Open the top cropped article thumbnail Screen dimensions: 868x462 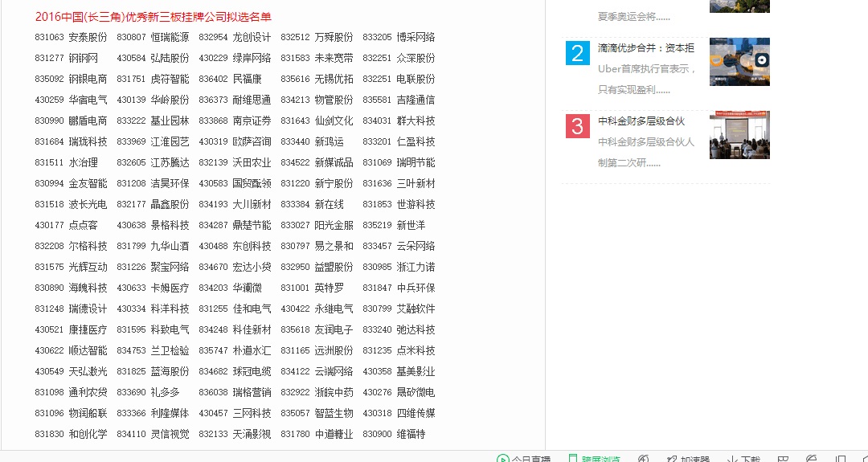(739, 6)
